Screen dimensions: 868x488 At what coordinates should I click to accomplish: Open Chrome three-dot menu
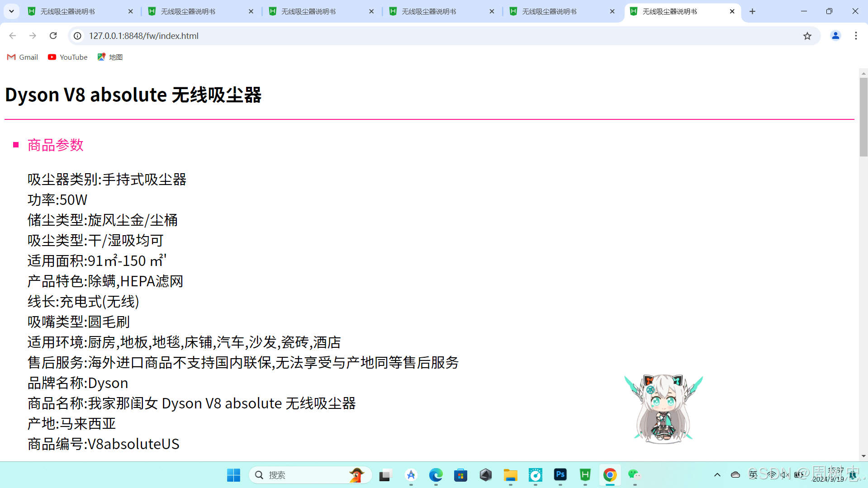[x=856, y=36]
